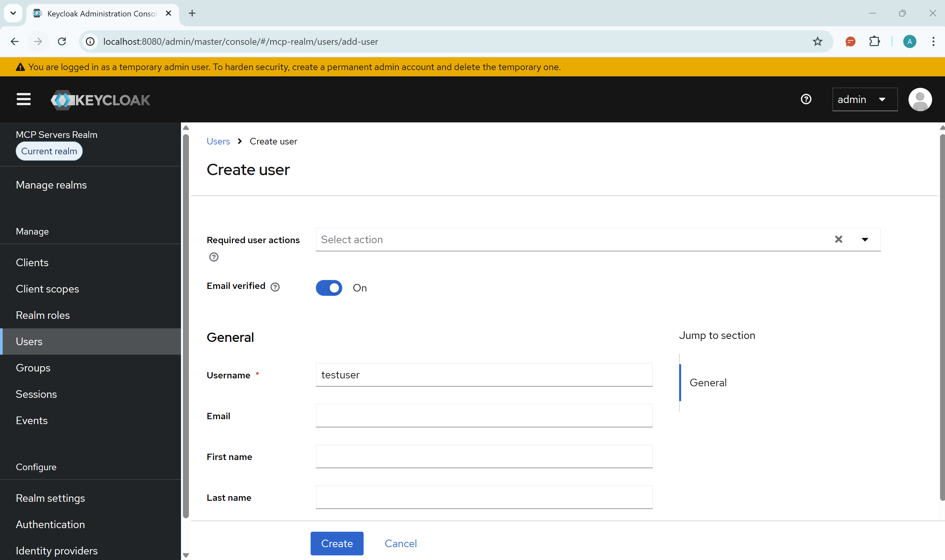Click the admin avatar icon
945x560 pixels.
click(x=920, y=99)
